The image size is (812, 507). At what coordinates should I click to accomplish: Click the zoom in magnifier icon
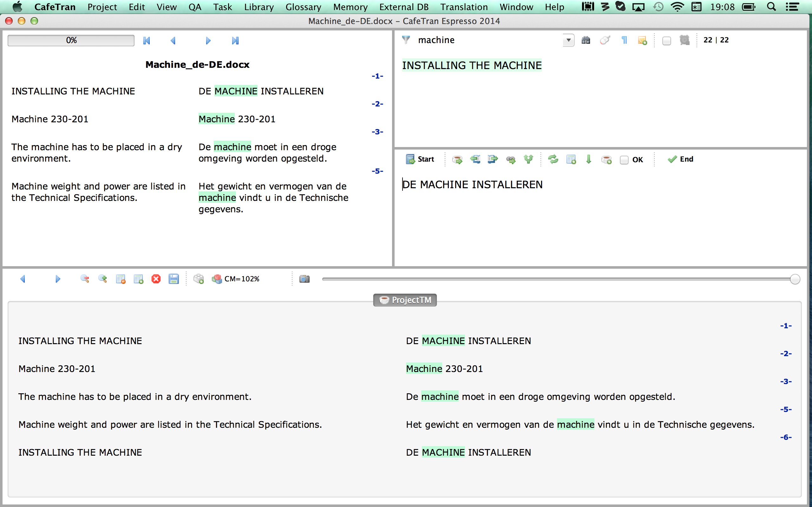(x=103, y=279)
